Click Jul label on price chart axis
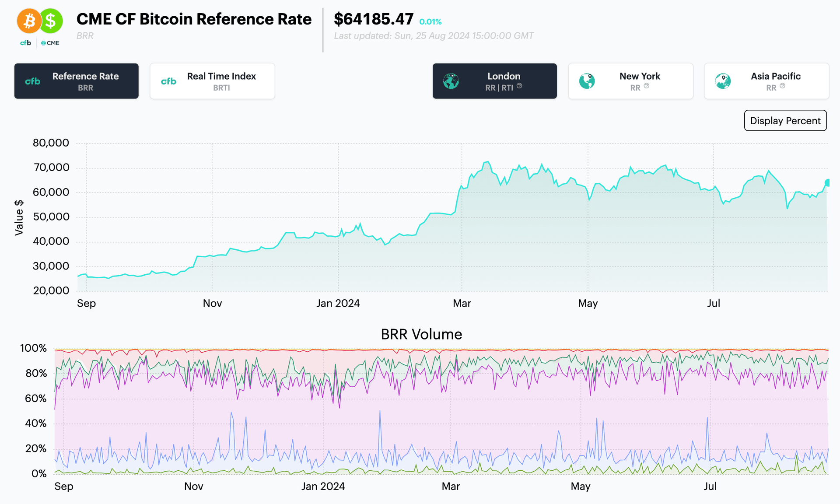Screen dimensions: 840x504 (x=714, y=304)
